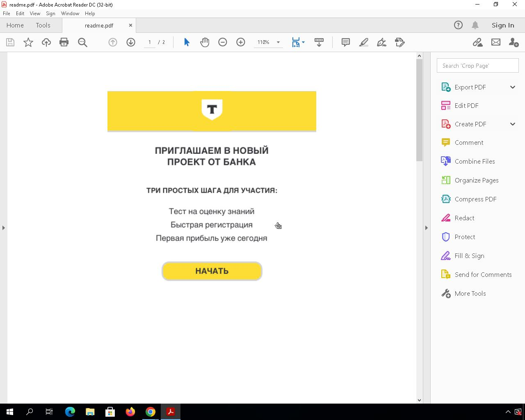
Task: Open Microsoft Edge from taskbar
Action: 70,412
